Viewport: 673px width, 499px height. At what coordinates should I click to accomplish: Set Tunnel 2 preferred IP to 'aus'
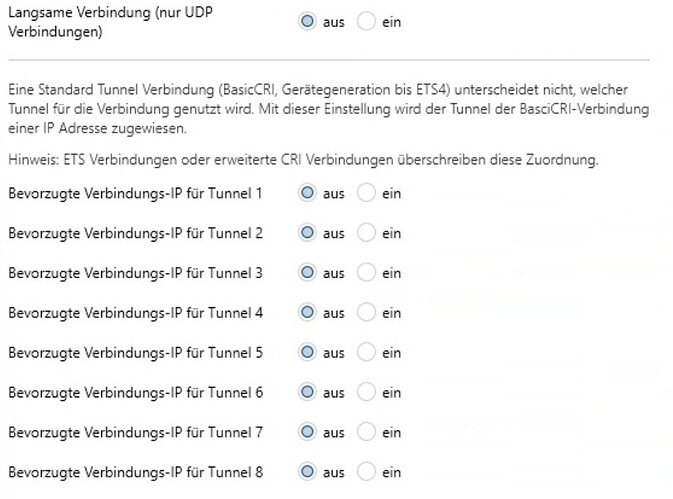(308, 233)
